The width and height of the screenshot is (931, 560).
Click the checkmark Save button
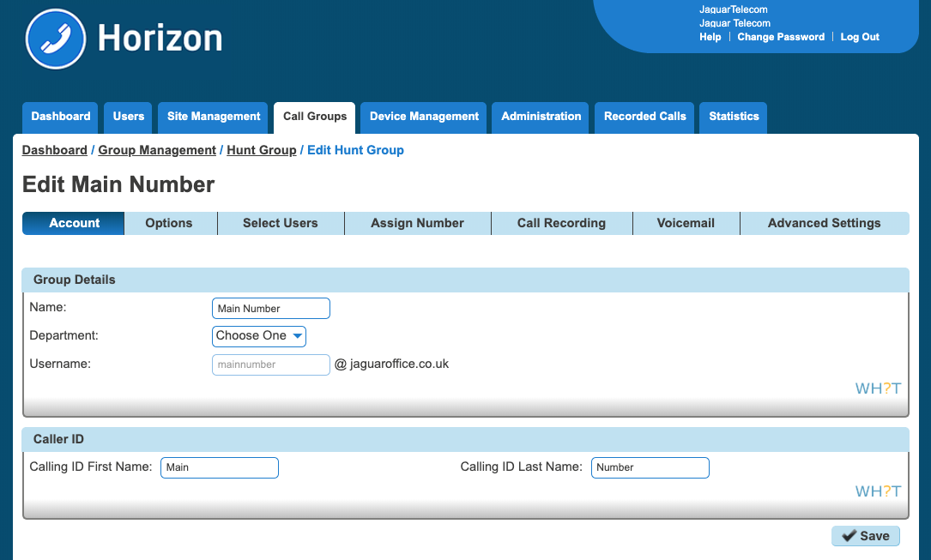point(865,535)
